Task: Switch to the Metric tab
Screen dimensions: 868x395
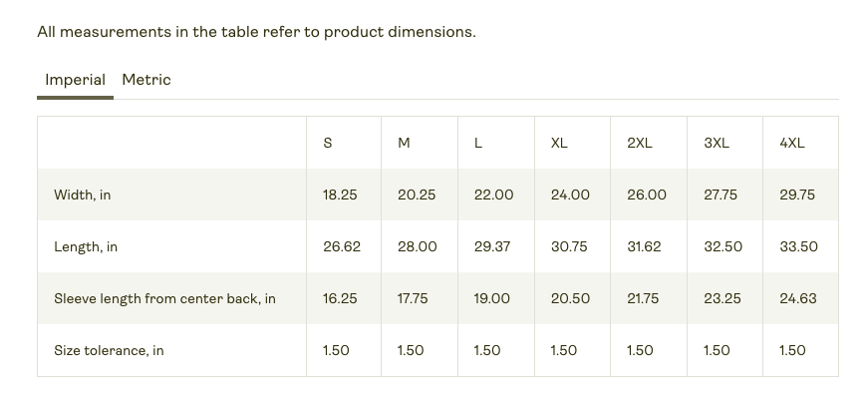Action: tap(146, 80)
